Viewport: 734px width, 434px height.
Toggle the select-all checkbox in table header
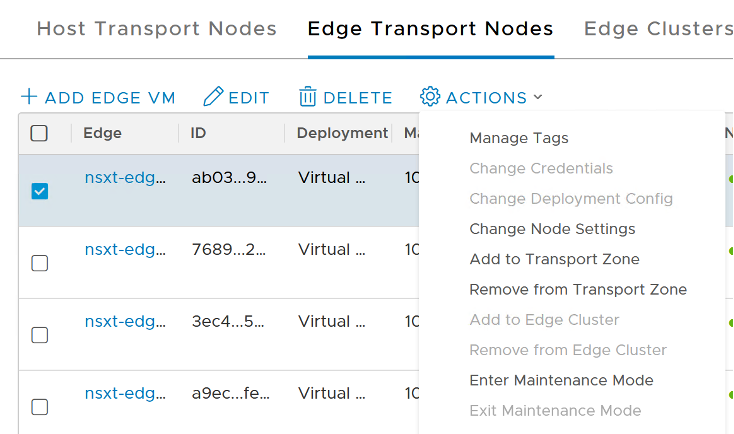coord(39,133)
